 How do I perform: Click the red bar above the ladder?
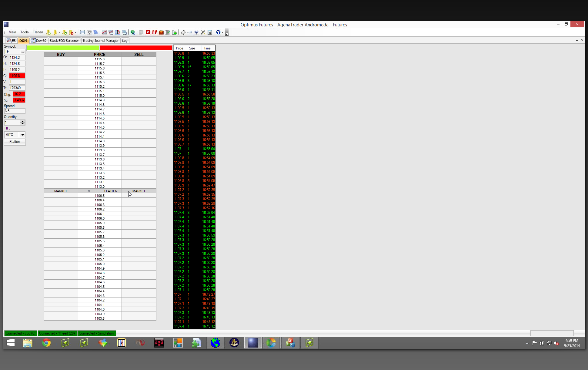tap(136, 48)
